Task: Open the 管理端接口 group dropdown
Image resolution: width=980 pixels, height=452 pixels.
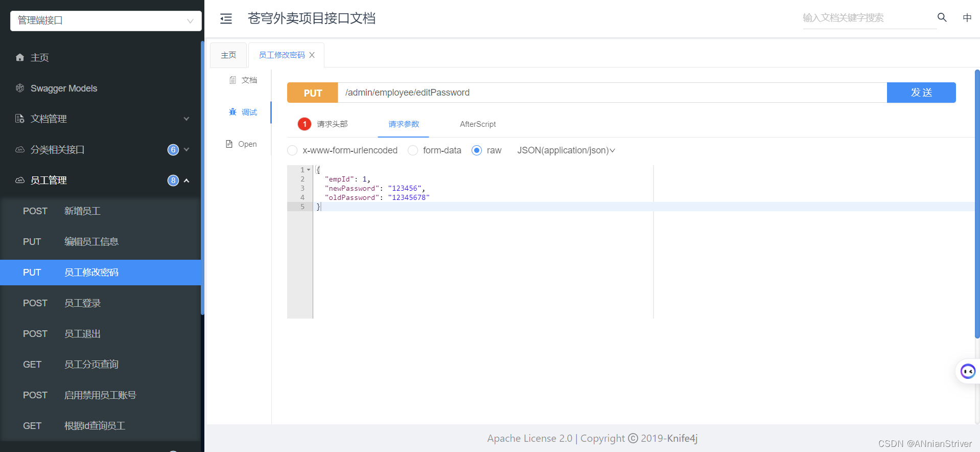Action: [x=106, y=20]
